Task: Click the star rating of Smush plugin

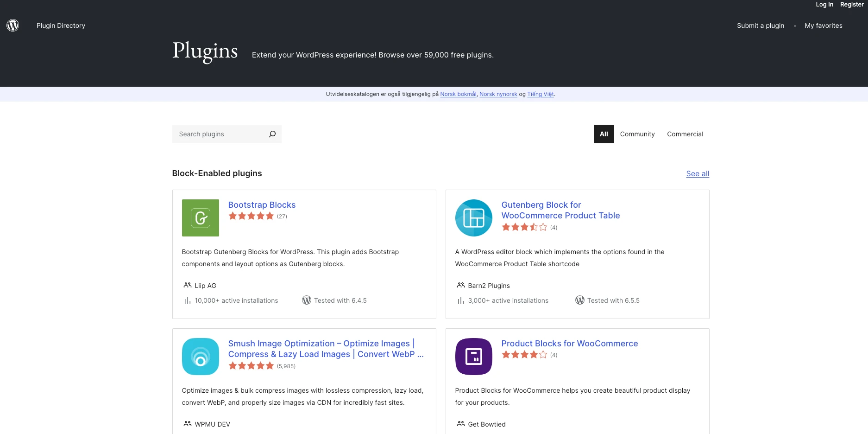Action: click(251, 366)
